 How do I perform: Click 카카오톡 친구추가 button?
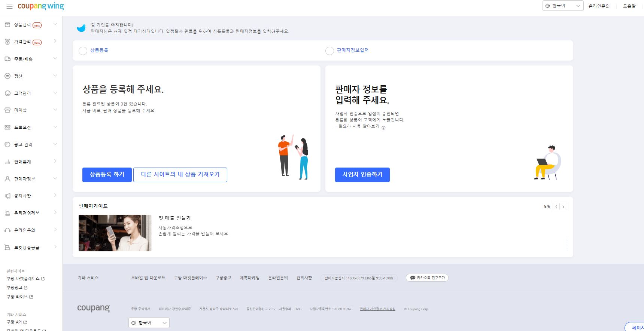point(427,278)
